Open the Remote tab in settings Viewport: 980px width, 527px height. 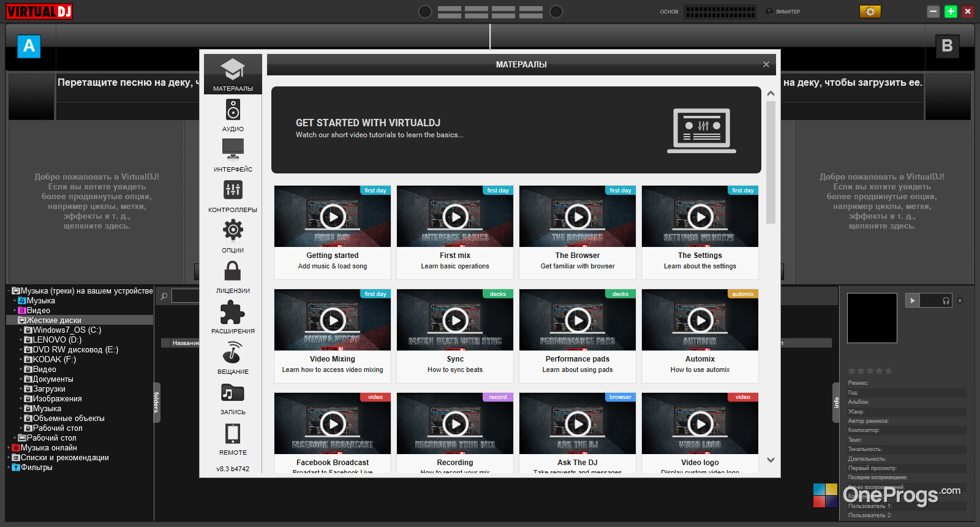(x=233, y=439)
